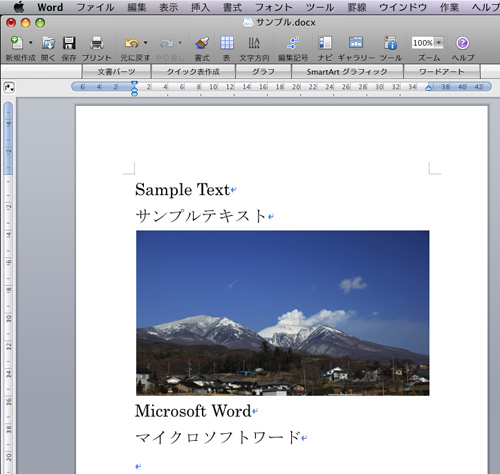Click the purple Help (ヘルプ) icon
500x474 pixels.
462,43
